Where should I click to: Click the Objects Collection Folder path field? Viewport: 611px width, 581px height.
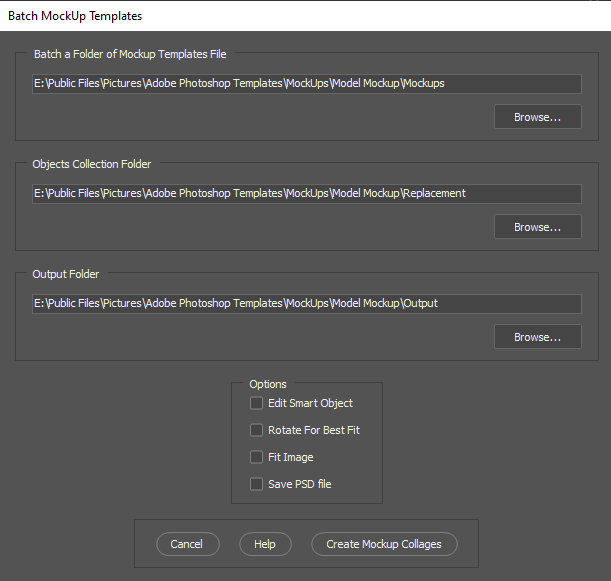(x=306, y=194)
